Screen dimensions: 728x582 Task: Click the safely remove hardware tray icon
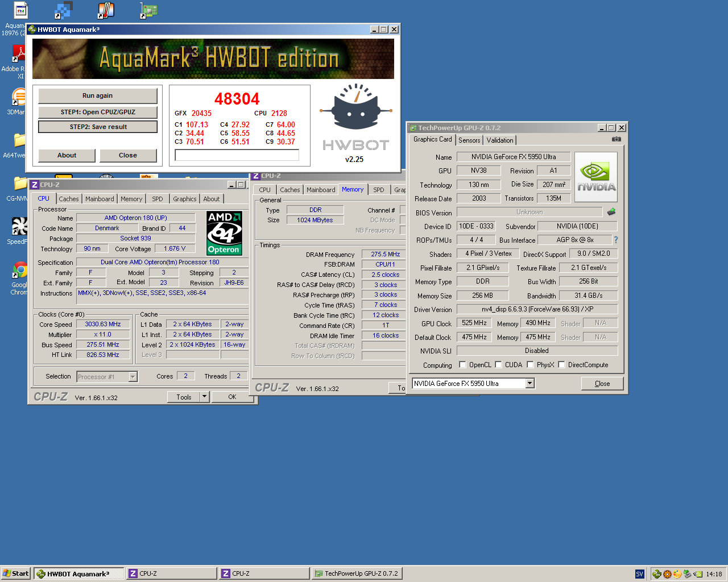coord(687,574)
